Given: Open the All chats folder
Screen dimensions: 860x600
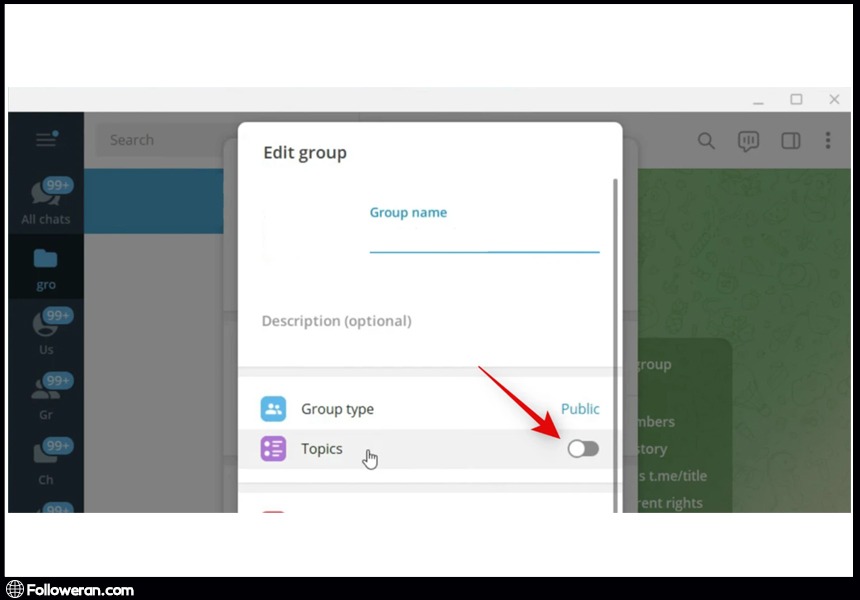Looking at the screenshot, I should tap(46, 202).
